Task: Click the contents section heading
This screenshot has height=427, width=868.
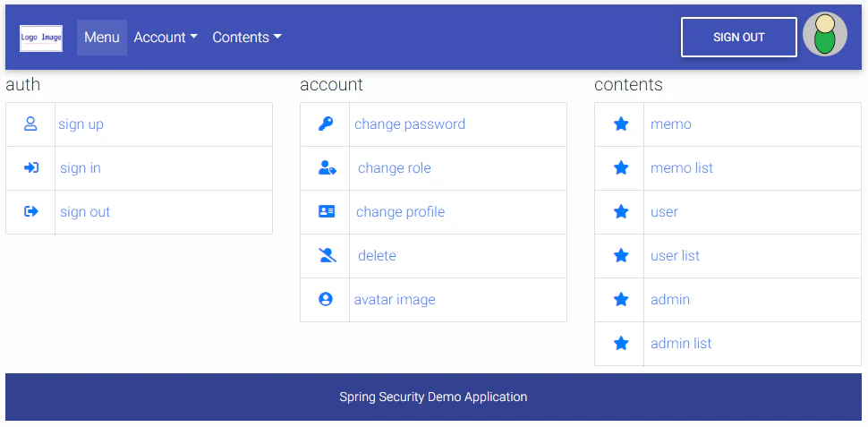Action: 628,85
